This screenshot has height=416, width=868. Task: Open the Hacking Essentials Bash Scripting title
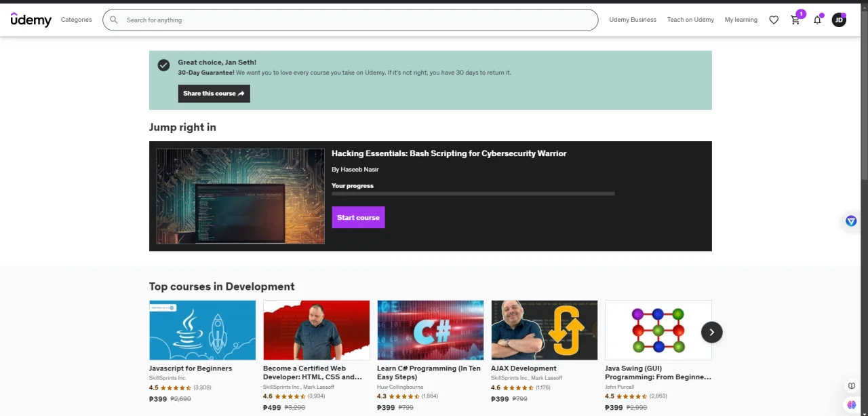[x=449, y=153]
